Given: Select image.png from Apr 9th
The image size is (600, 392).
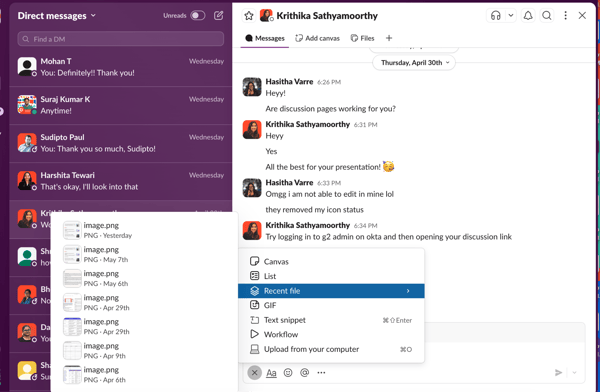Looking at the screenshot, I should 143,351.
